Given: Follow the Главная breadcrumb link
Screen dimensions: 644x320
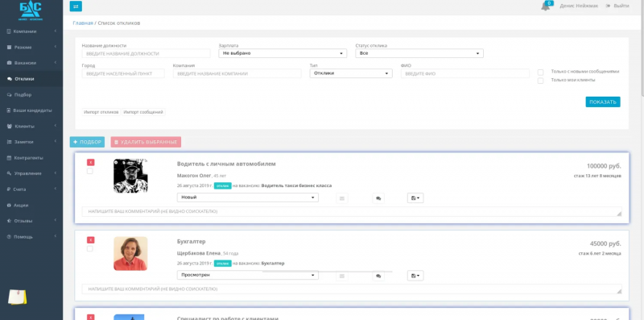Looking at the screenshot, I should (83, 23).
